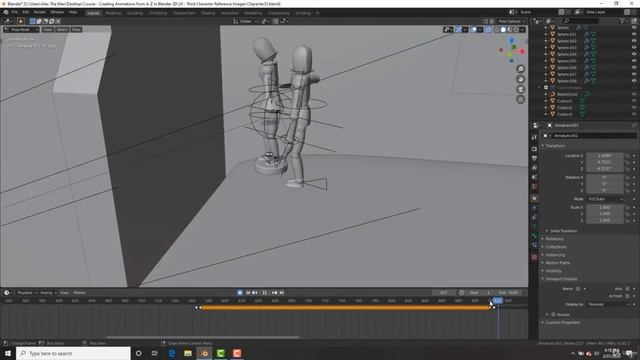Toggle the X-ray display button
The image size is (640, 360).
coord(488,29)
